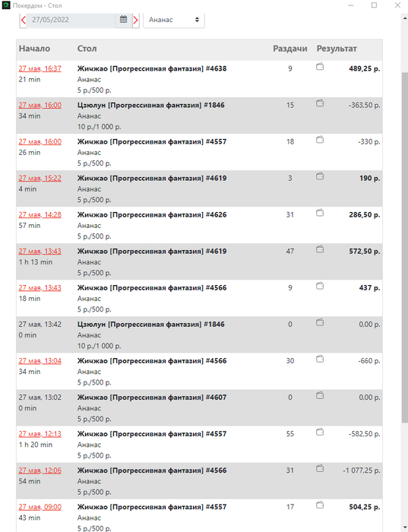Click the Раздачи column header

290,49
